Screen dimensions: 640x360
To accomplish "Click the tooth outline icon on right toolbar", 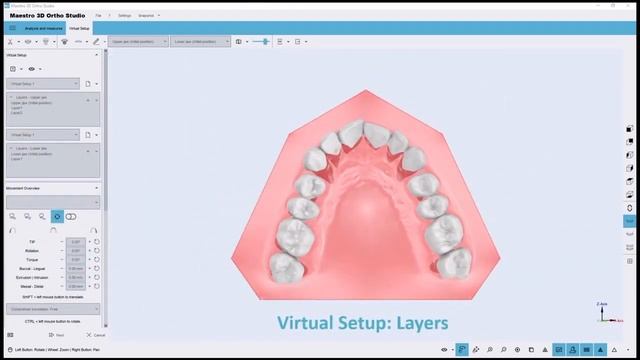I will (x=629, y=208).
